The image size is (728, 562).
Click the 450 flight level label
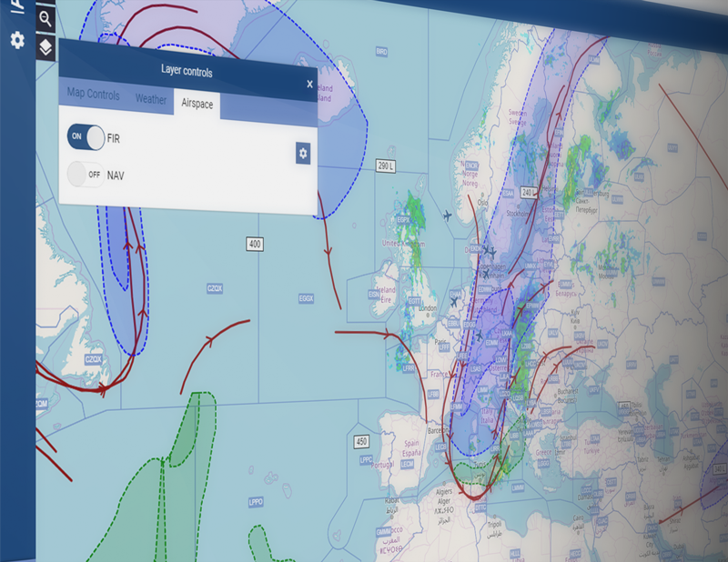(361, 441)
